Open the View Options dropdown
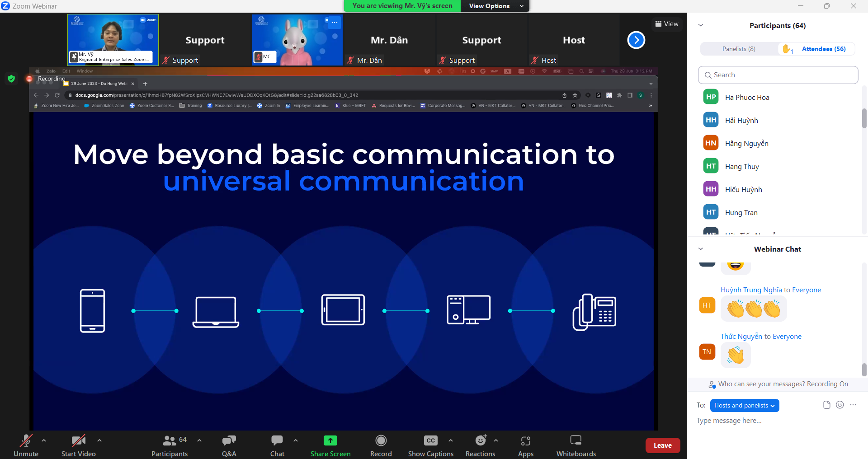 coord(495,6)
